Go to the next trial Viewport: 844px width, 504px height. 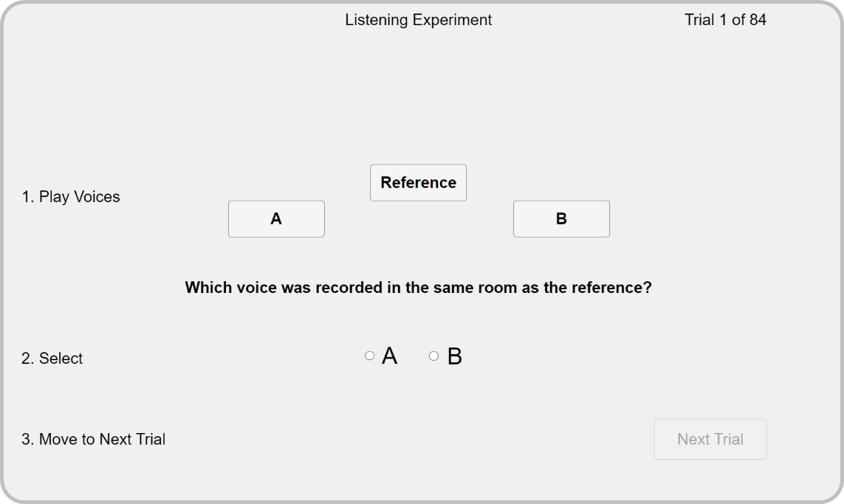(x=710, y=439)
